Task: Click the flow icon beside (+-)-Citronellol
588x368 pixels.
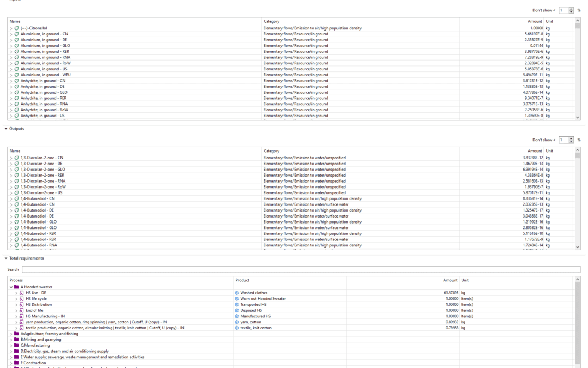Action: 17,28
